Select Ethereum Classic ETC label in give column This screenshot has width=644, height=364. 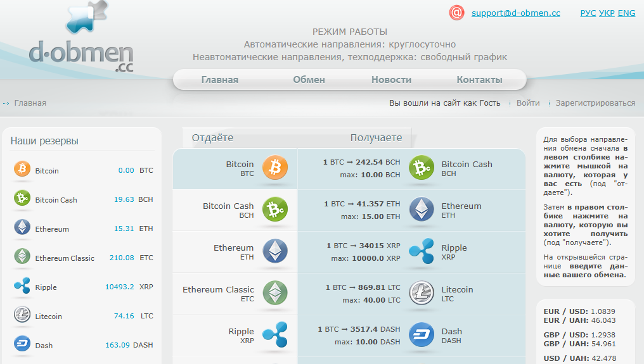point(219,294)
